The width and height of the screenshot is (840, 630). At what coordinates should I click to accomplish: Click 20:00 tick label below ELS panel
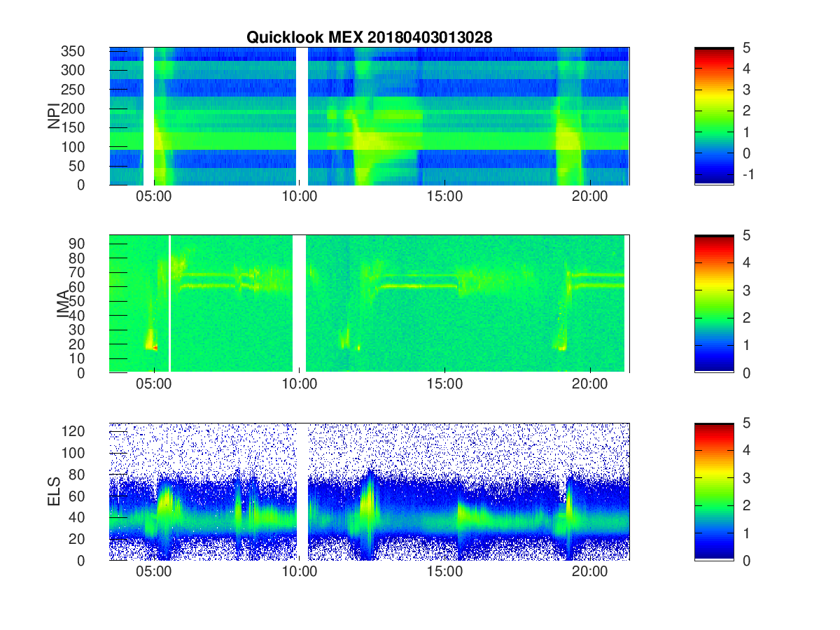(x=590, y=572)
